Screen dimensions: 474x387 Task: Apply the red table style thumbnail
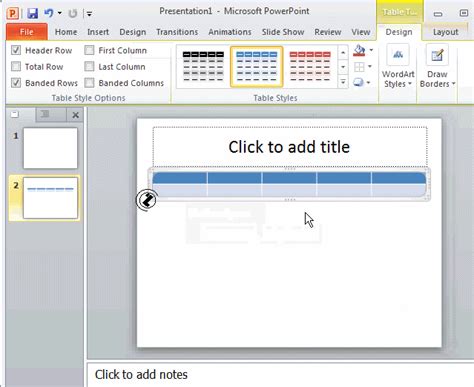tap(310, 67)
